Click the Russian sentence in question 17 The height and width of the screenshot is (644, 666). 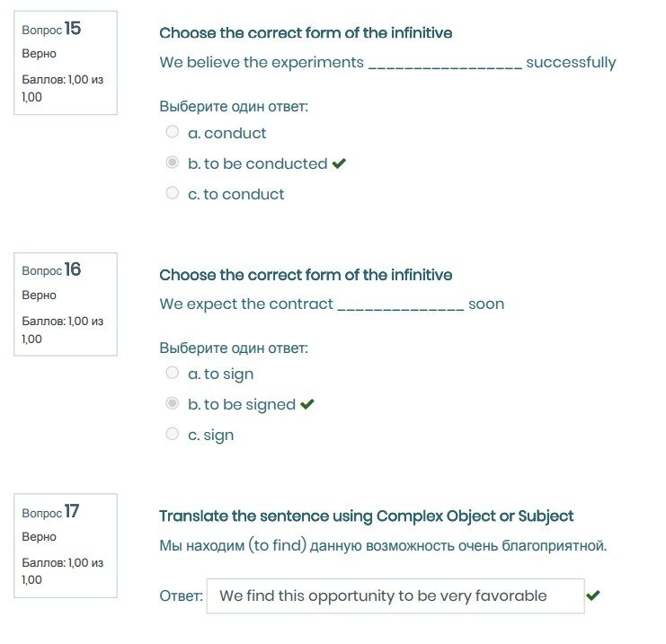(383, 545)
